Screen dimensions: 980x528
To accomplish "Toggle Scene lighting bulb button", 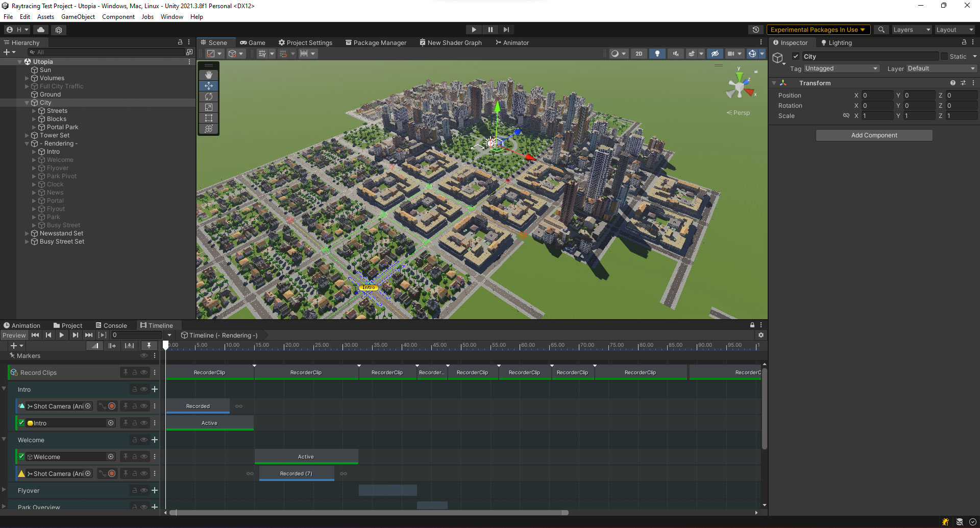I will (x=657, y=54).
